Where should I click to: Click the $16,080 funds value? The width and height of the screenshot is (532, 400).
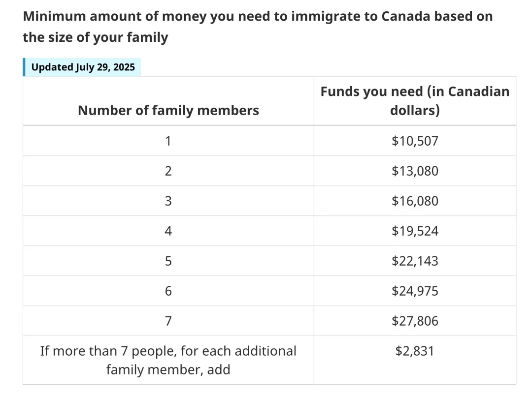[415, 201]
